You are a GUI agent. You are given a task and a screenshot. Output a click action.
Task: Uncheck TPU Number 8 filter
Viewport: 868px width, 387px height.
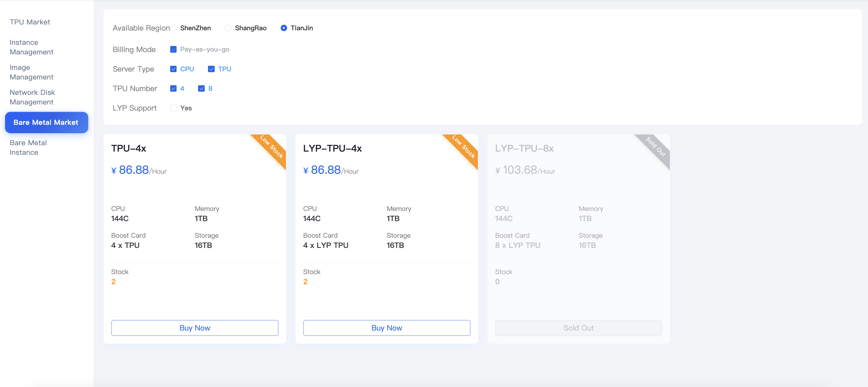202,88
